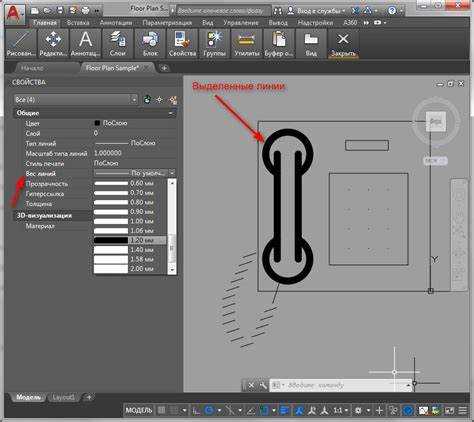The height and width of the screenshot is (422, 474).
Task: Expand the quick access toolbar customization arrow
Action: pyautogui.click(x=97, y=11)
